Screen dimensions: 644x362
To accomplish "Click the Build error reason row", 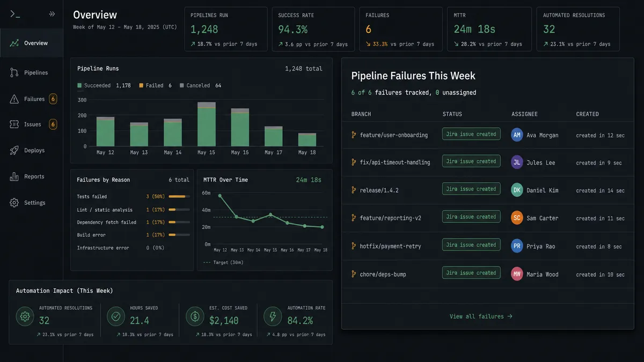I will coord(133,235).
